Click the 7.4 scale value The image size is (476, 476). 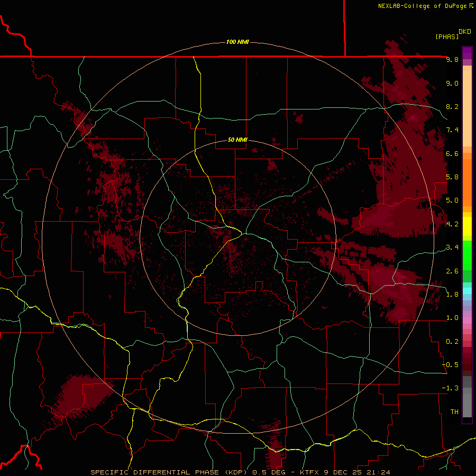pos(452,130)
